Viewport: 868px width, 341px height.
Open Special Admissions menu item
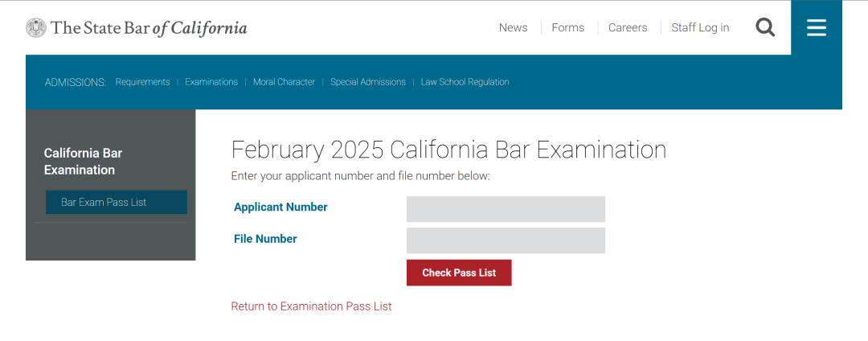[x=368, y=82]
